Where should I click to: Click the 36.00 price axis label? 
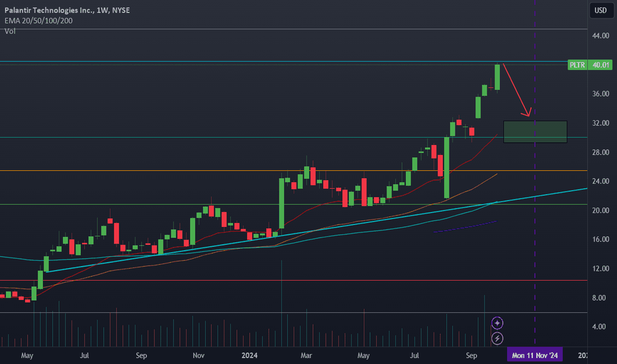[600, 94]
